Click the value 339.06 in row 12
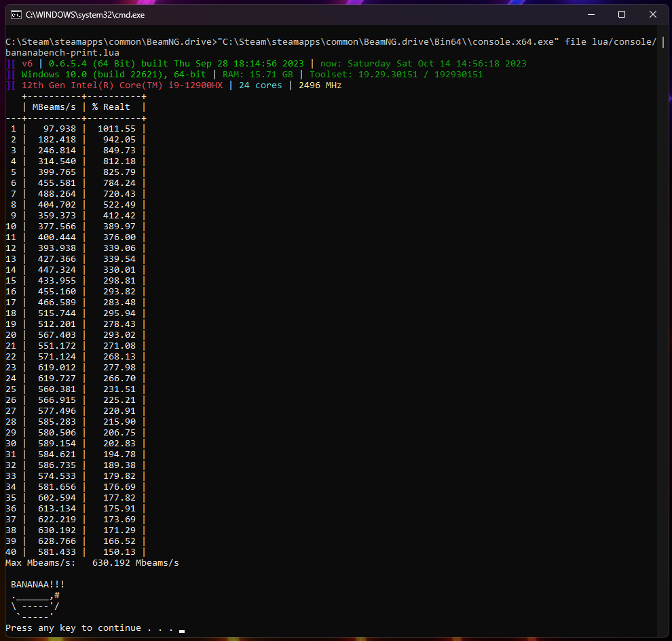Viewport: 672px width, 641px height. [119, 248]
